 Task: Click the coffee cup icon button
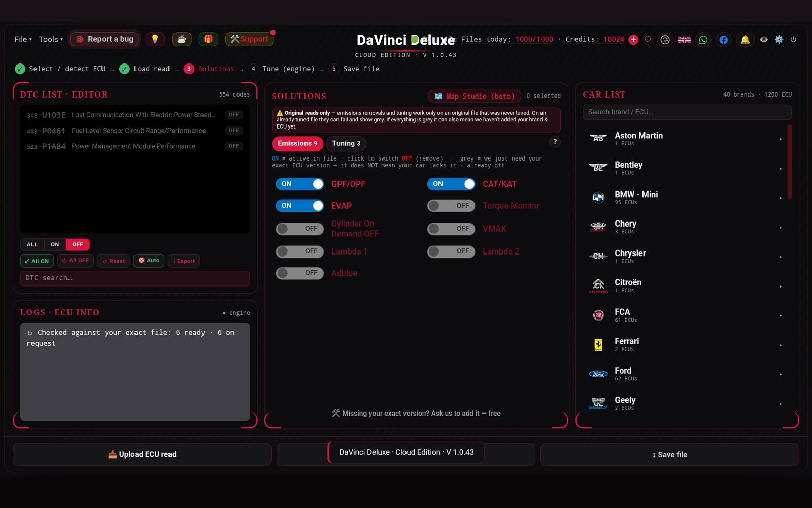click(x=182, y=39)
